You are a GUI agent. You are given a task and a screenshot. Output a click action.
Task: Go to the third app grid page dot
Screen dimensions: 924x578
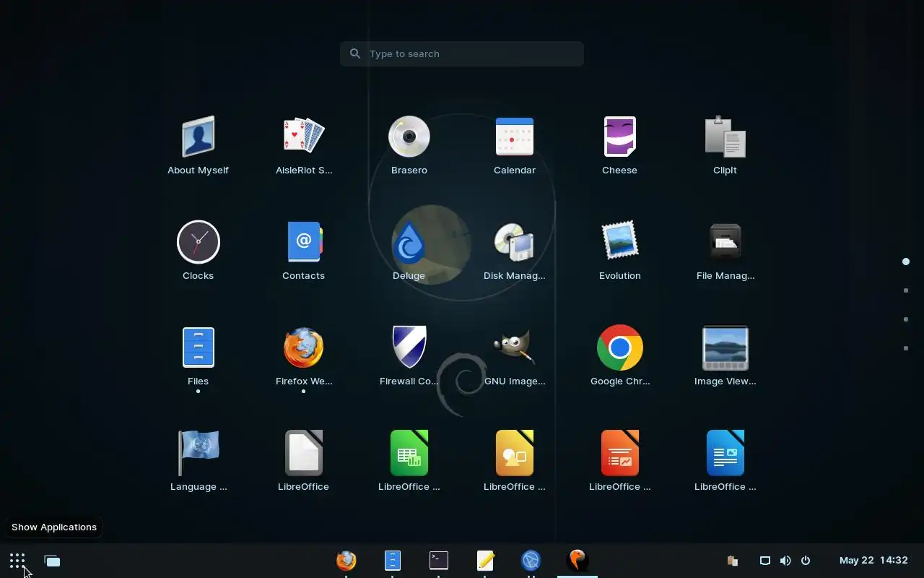(906, 319)
